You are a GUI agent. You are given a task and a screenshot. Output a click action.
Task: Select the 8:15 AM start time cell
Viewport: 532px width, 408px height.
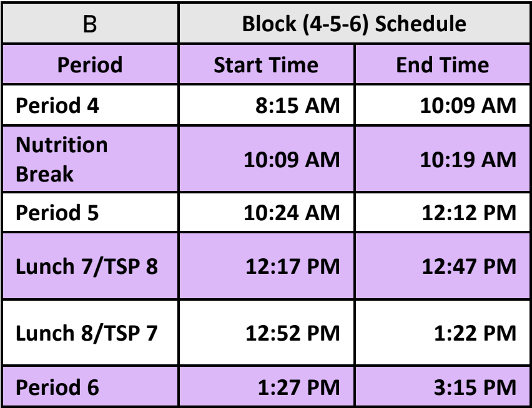point(267,105)
